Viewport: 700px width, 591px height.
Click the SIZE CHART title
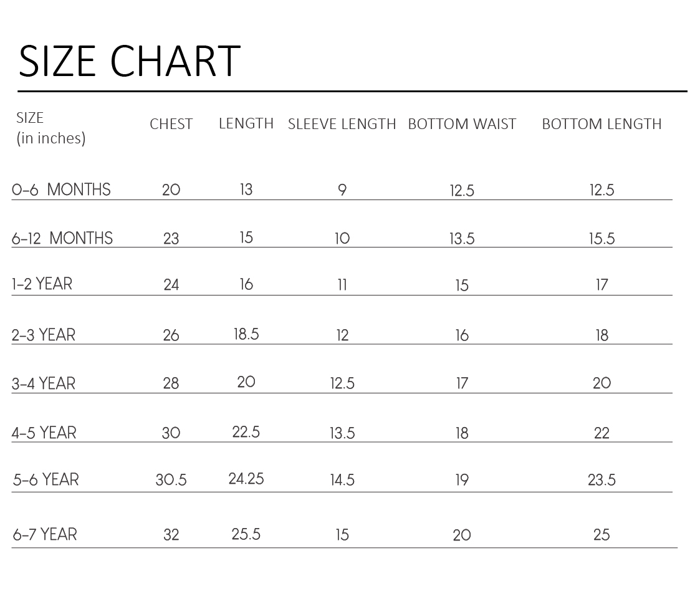pos(130,61)
